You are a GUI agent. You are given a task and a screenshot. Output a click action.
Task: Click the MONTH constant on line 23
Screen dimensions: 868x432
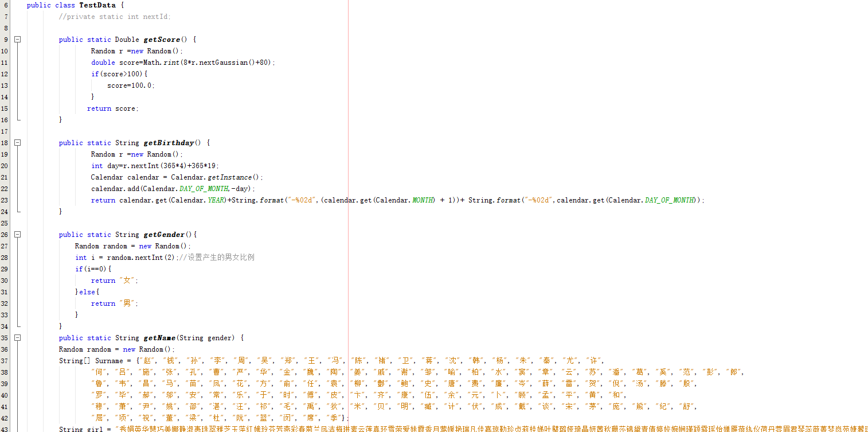423,200
